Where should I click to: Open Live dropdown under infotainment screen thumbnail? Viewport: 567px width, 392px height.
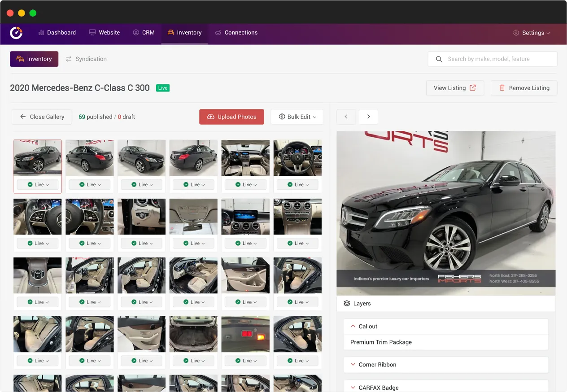click(x=245, y=243)
